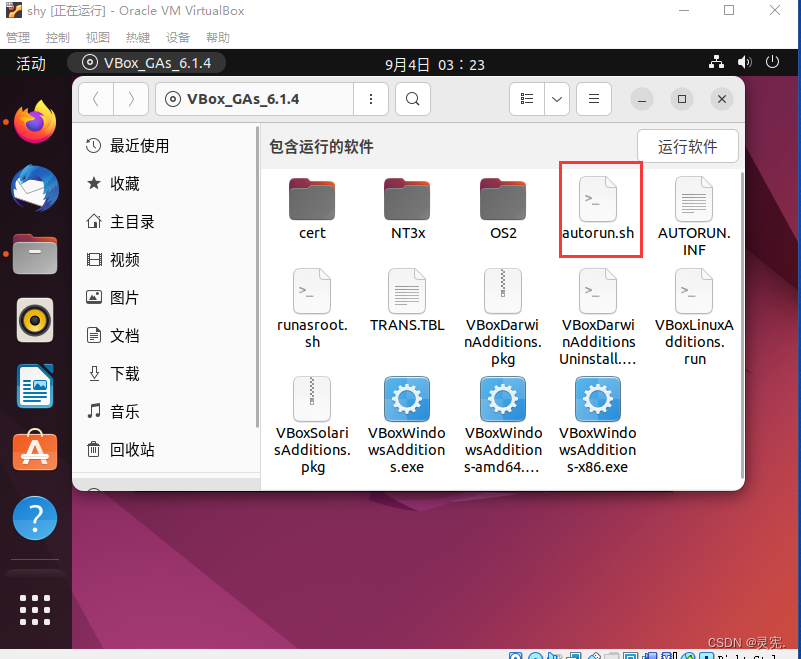Open Home (主目录) in sidebar
The image size is (801, 659).
point(164,222)
